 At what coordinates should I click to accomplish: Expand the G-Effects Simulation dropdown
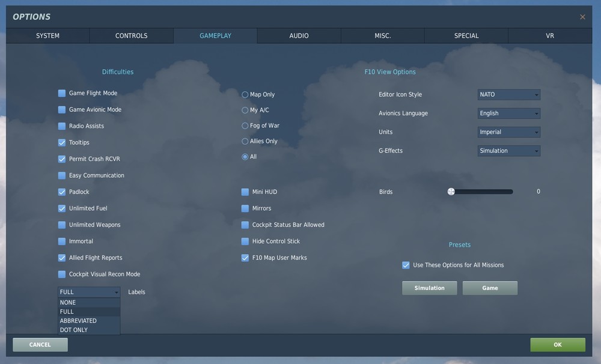[508, 151]
